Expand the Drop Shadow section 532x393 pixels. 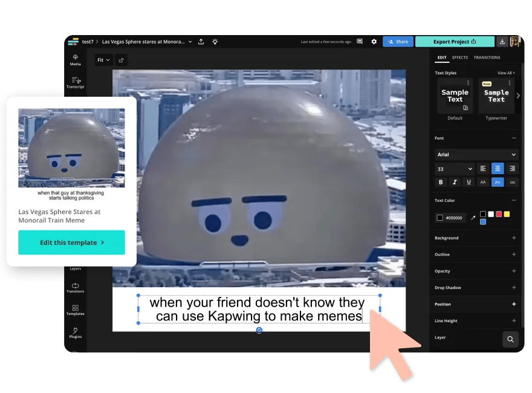click(x=514, y=287)
